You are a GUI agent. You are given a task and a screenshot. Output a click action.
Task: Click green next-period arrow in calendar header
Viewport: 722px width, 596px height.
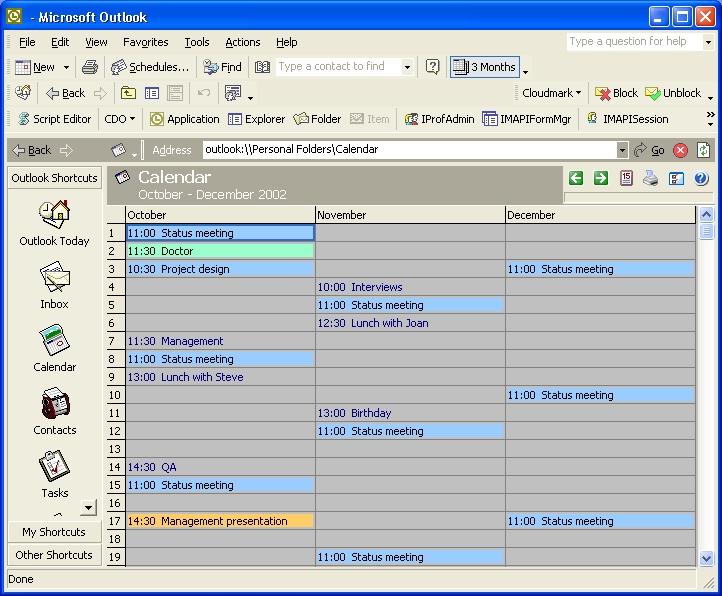[x=600, y=178]
